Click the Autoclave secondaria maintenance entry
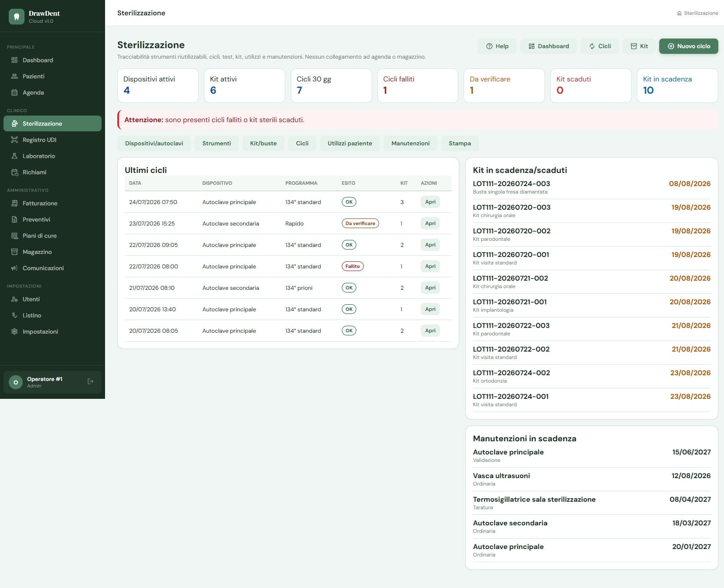Screen dimensions: 724x588 click(x=592, y=527)
